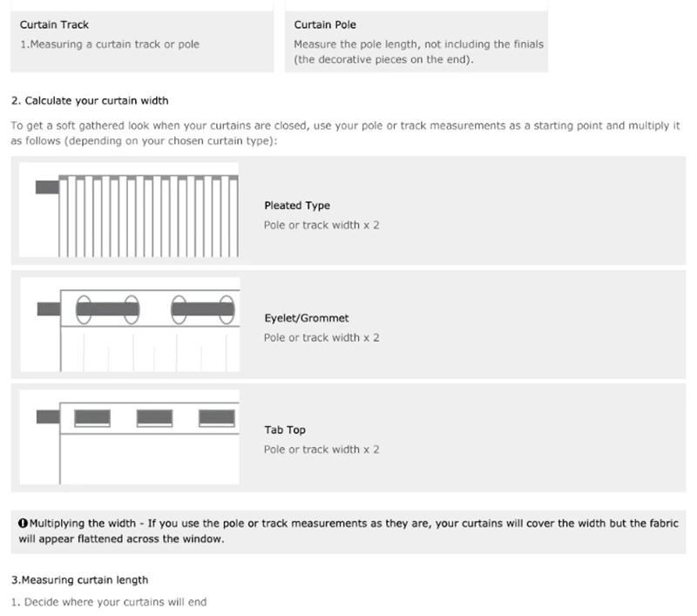Screen dimensions: 697x616
Task: Click 'Pole or track width x 2' under Tab Top
Action: [321, 450]
